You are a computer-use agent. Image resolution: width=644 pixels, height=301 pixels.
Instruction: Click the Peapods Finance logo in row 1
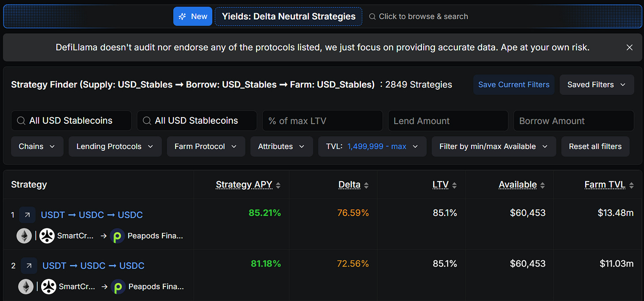[117, 236]
